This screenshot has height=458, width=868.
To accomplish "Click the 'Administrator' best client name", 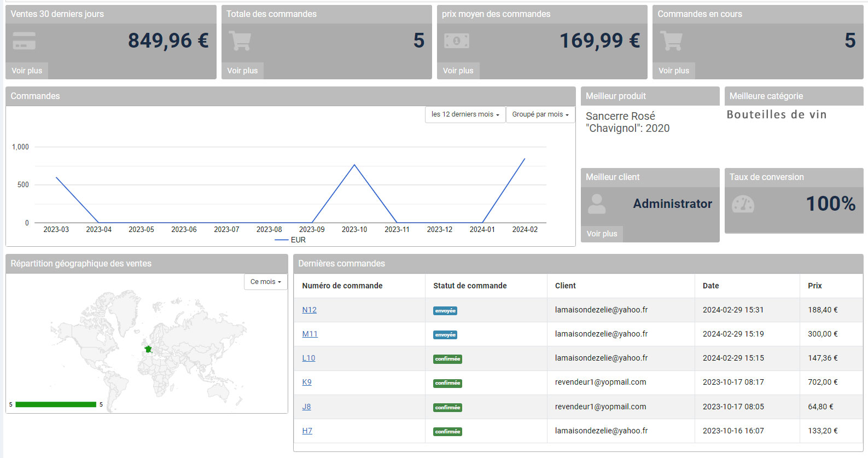I will coord(673,204).
